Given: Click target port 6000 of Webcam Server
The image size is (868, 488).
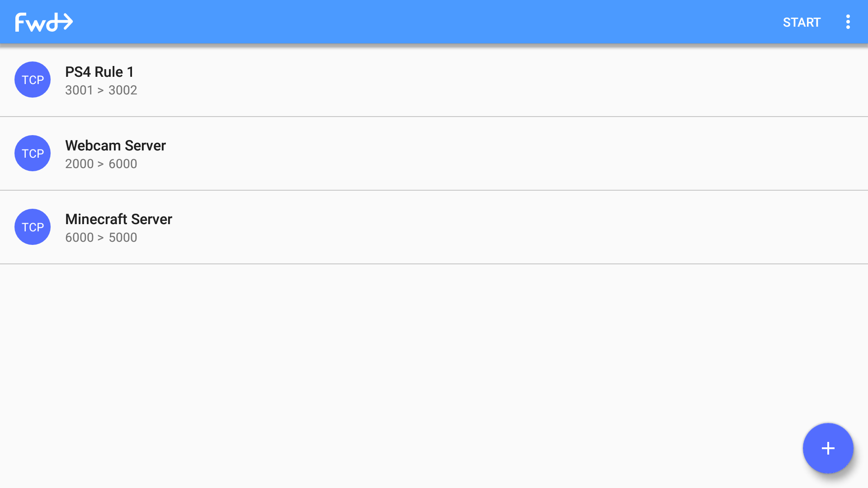Looking at the screenshot, I should (x=123, y=164).
